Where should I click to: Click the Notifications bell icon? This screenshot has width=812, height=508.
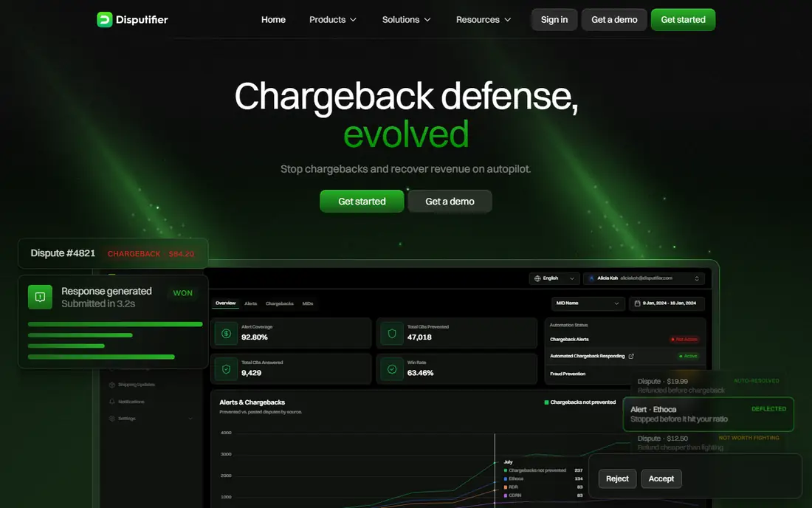112,402
